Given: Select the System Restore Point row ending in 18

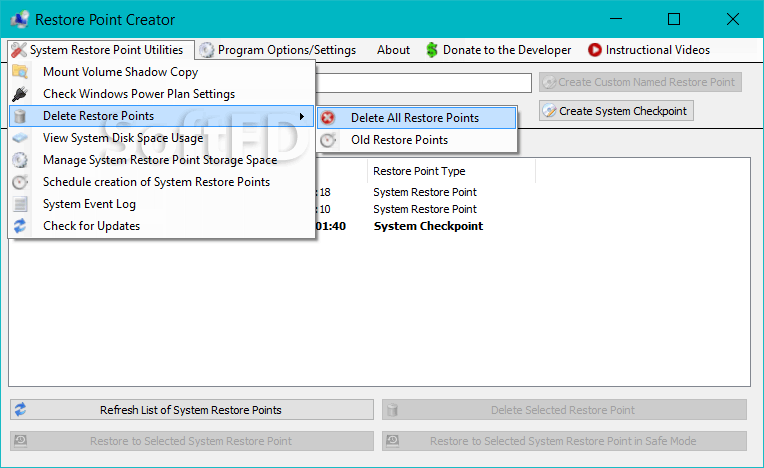Looking at the screenshot, I should pyautogui.click(x=424, y=192).
